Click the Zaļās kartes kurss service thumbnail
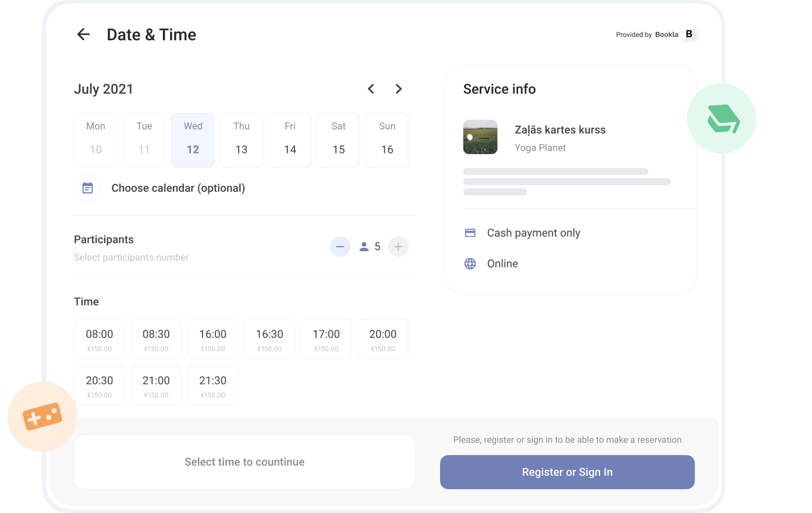This screenshot has height=513, width=812. [480, 137]
